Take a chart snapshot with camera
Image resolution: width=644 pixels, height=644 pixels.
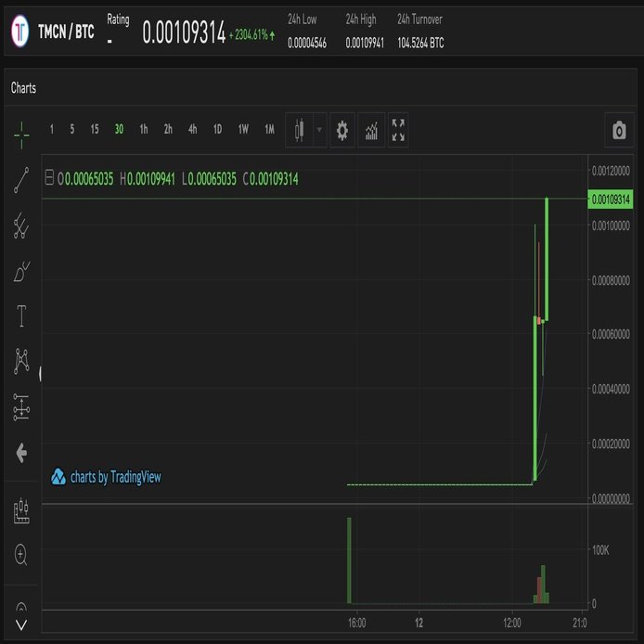coord(619,131)
